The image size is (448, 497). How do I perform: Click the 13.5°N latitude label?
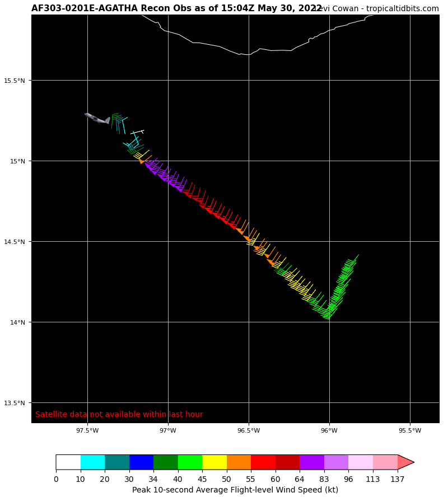[x=14, y=403]
